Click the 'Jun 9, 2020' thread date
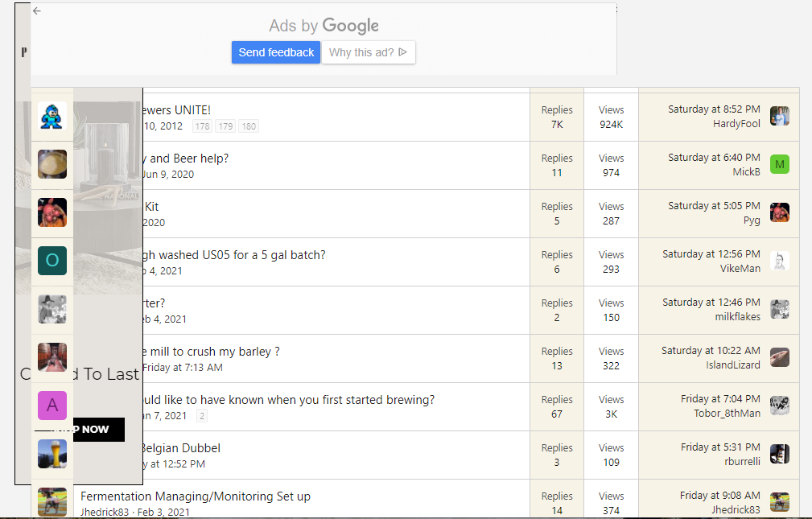Screen dimensions: 812x519 click(168, 175)
